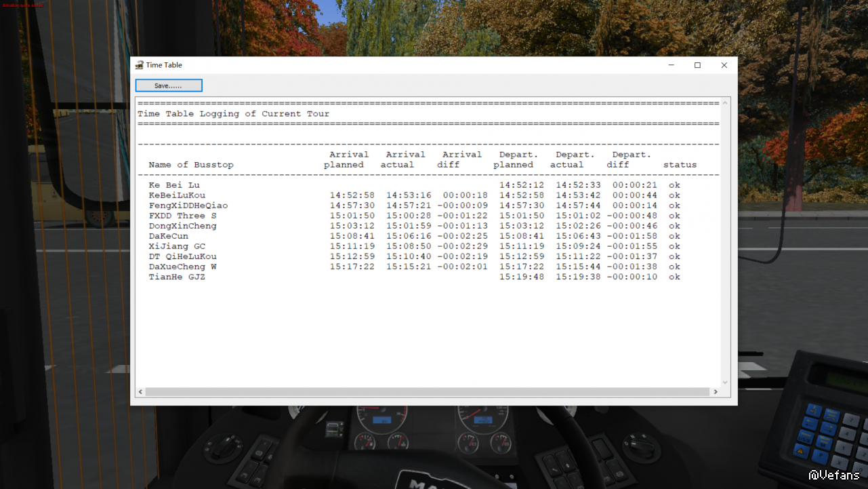Select the 'TianHe GJZ' bus stop name
This screenshot has width=868, height=489.
[177, 277]
